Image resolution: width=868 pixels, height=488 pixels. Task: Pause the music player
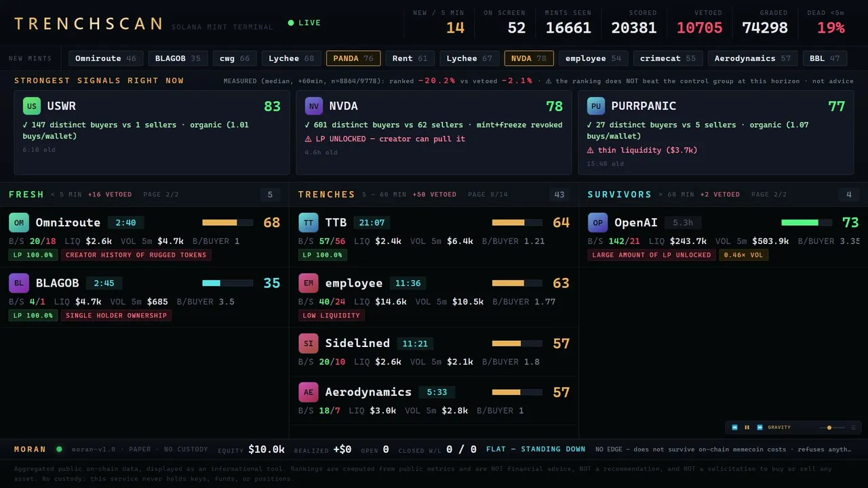click(x=747, y=428)
